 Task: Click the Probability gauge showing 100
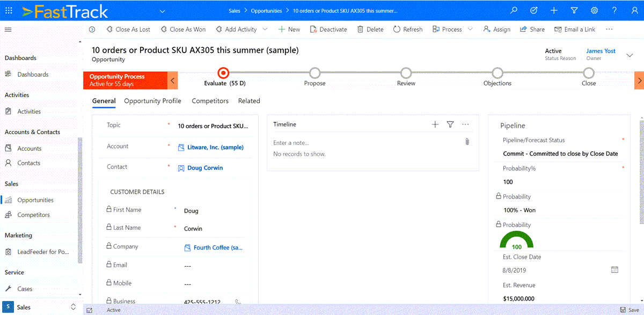516,240
